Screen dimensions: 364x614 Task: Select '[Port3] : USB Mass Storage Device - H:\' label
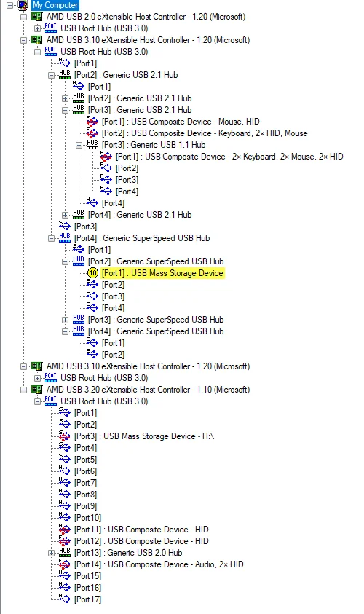pyautogui.click(x=144, y=436)
